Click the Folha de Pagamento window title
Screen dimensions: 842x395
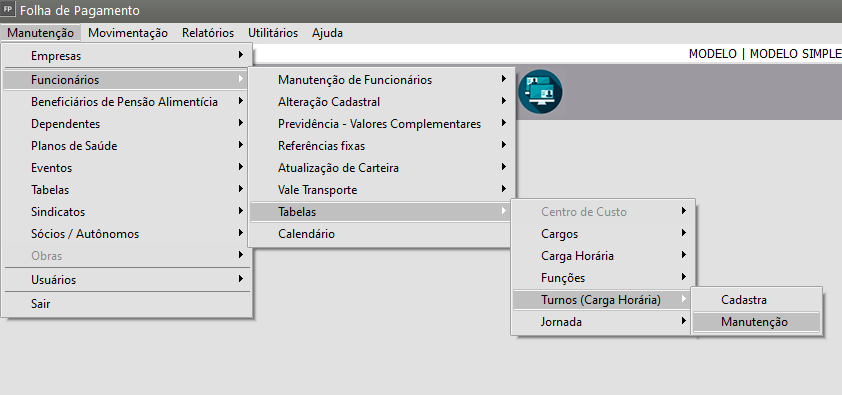79,11
